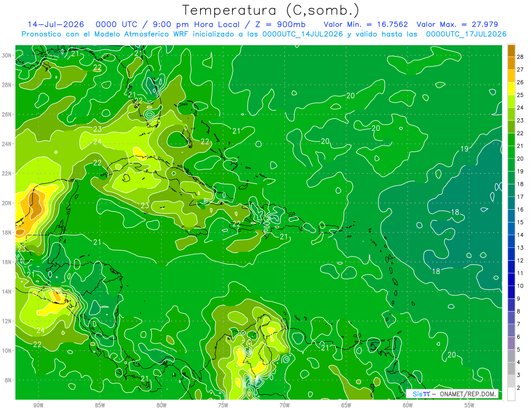
Task: Click the 55W longitude axis label
Action: (x=469, y=405)
